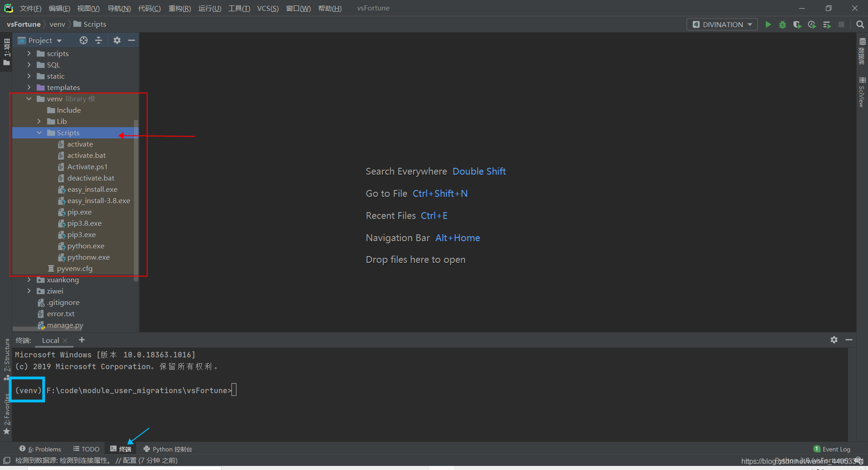Viewport: 868px width, 470px height.
Task: Open the VCS(S) menu
Action: [268, 8]
